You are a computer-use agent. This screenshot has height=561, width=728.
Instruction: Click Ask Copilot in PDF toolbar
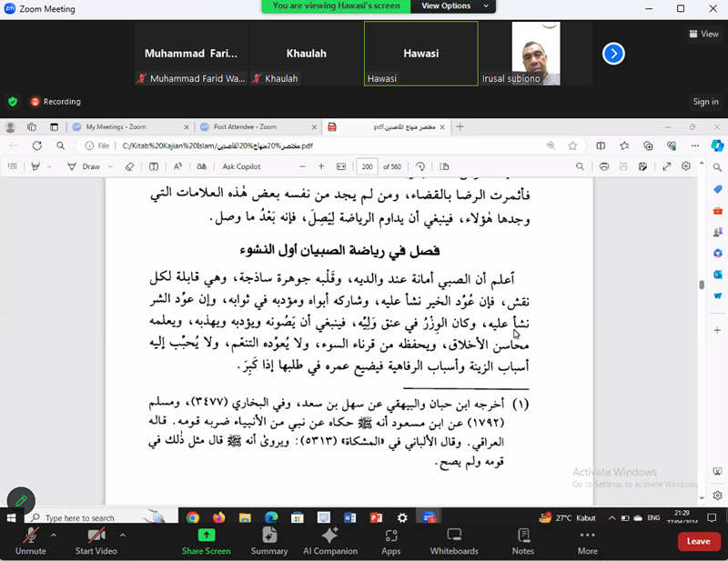tap(241, 166)
